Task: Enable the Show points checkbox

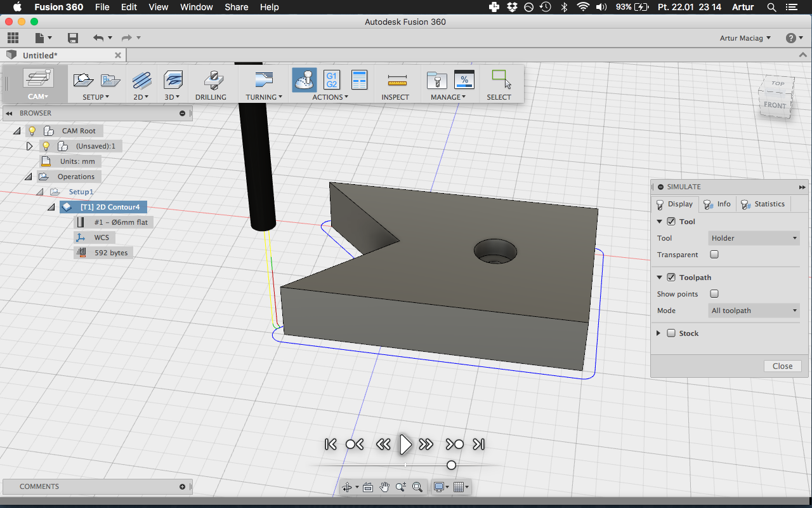Action: coord(714,294)
